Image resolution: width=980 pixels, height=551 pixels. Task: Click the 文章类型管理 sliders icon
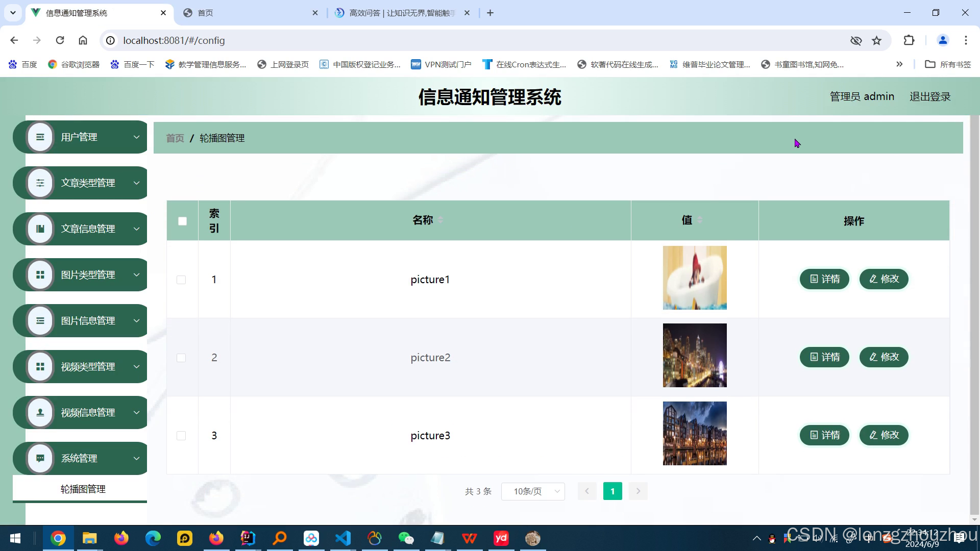[40, 183]
